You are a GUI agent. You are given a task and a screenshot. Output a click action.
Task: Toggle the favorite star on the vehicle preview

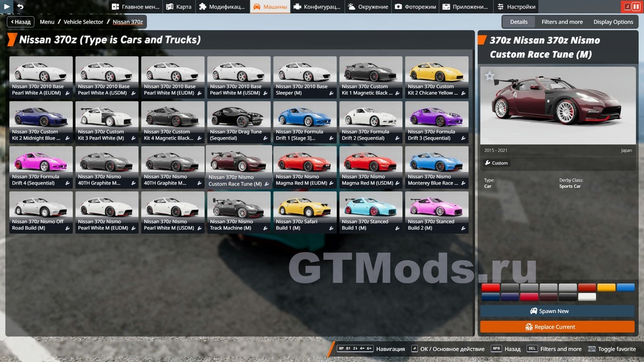pyautogui.click(x=490, y=76)
